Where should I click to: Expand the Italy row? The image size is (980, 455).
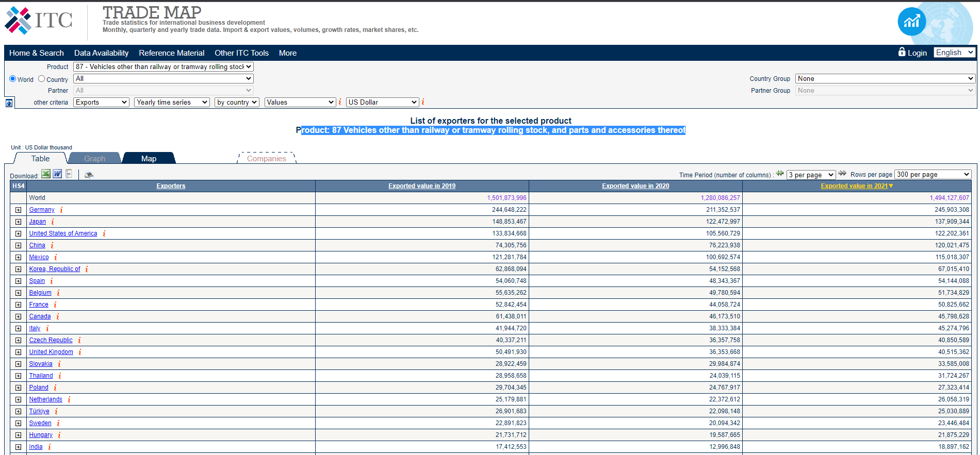(x=18, y=328)
